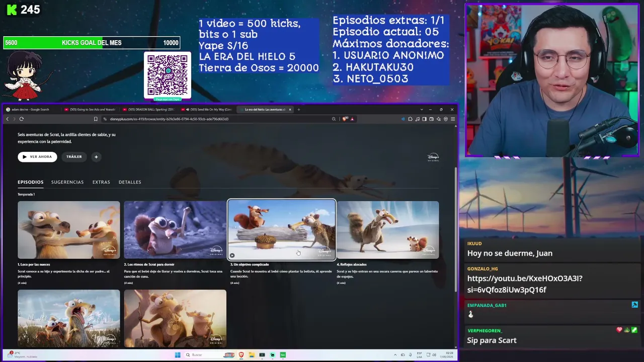Select the La era del hielo tab
This screenshot has height=362, width=644.
tap(265, 110)
